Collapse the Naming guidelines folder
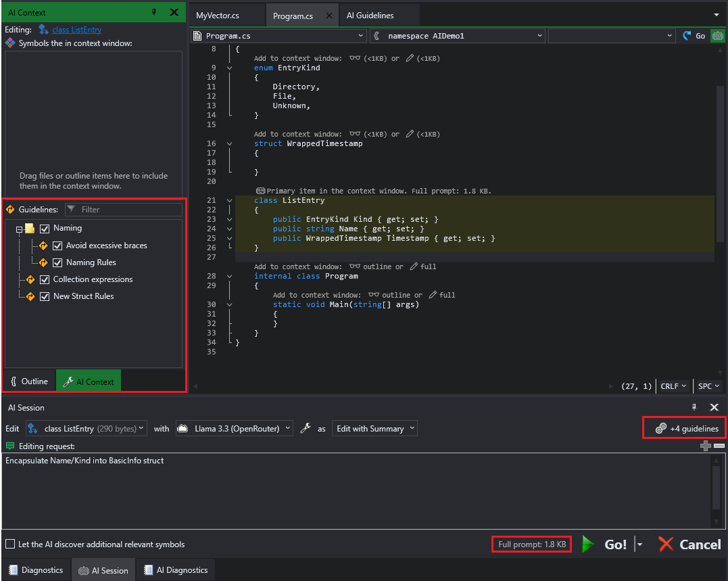The height and width of the screenshot is (581, 728). pyautogui.click(x=19, y=229)
